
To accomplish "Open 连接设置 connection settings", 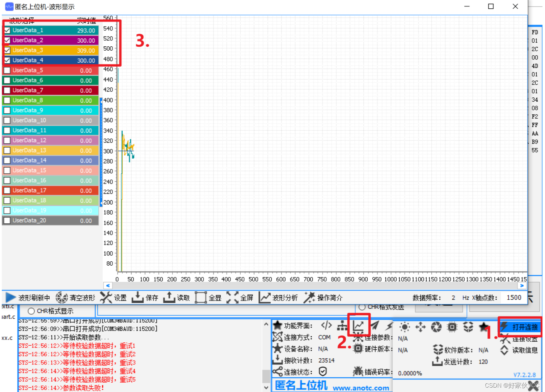I will point(519,339).
